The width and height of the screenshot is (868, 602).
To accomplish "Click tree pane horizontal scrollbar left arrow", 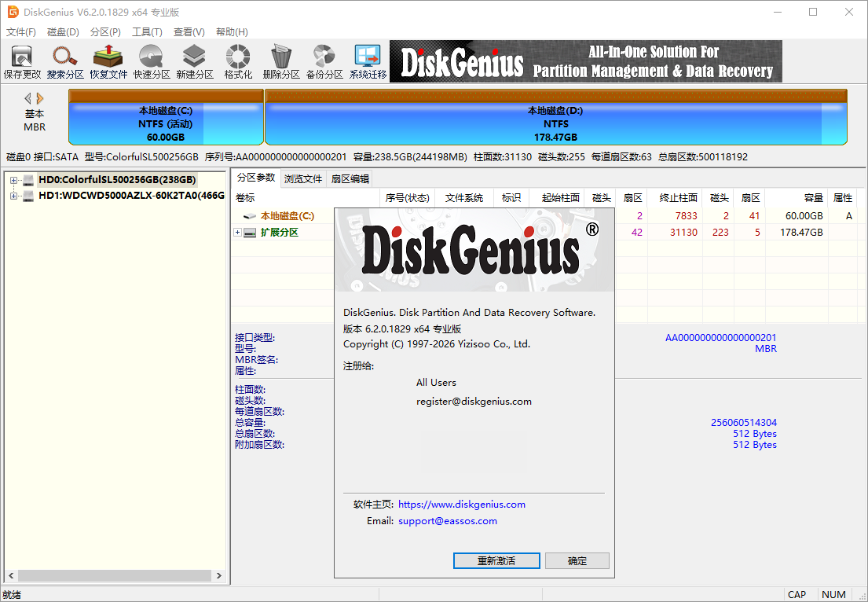I will (x=11, y=575).
